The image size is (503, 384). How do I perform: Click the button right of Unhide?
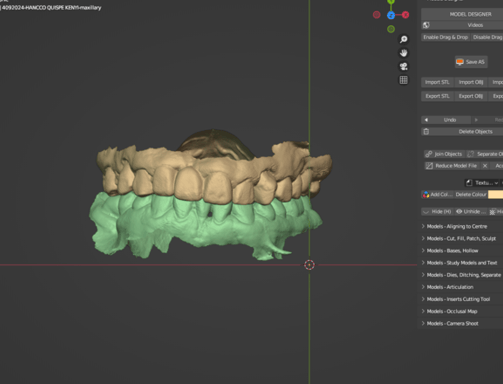(496, 212)
